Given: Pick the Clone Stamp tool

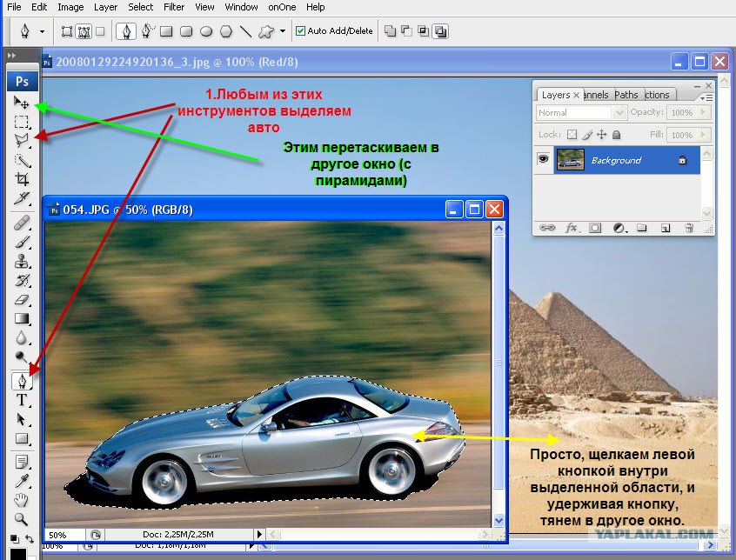Looking at the screenshot, I should [21, 261].
